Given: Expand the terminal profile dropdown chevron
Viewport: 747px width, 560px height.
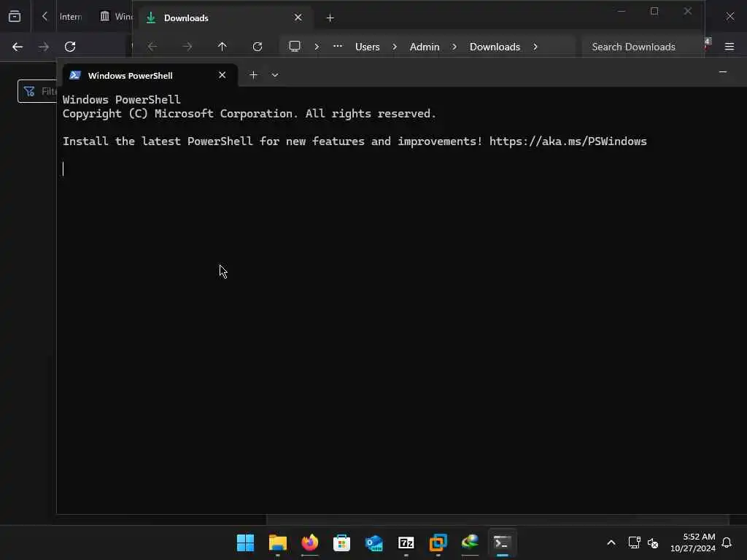Looking at the screenshot, I should coord(275,75).
